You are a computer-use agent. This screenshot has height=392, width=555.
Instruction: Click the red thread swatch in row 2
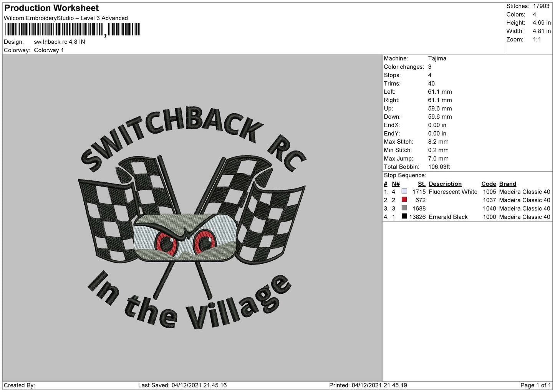[404, 200]
